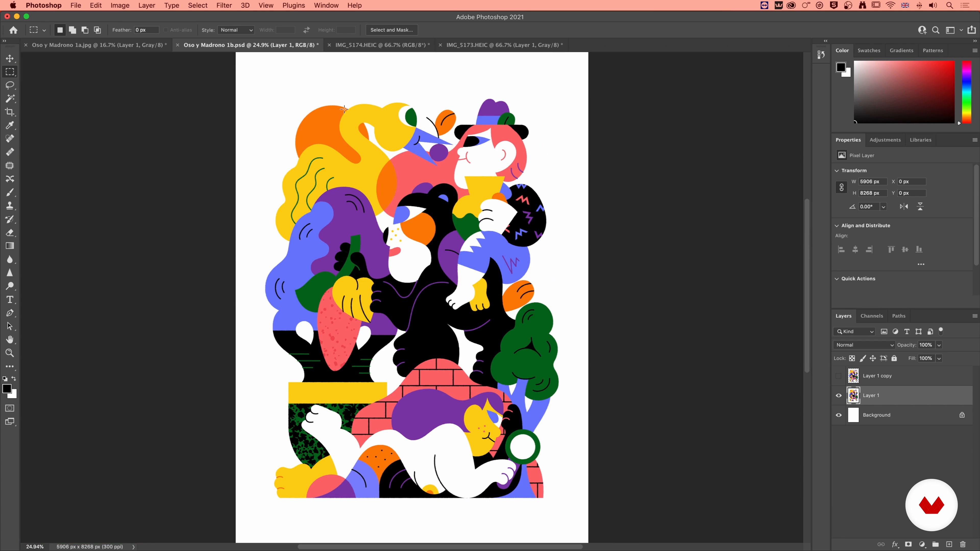This screenshot has height=551, width=980.
Task: Hide the Background layer
Action: click(x=838, y=415)
